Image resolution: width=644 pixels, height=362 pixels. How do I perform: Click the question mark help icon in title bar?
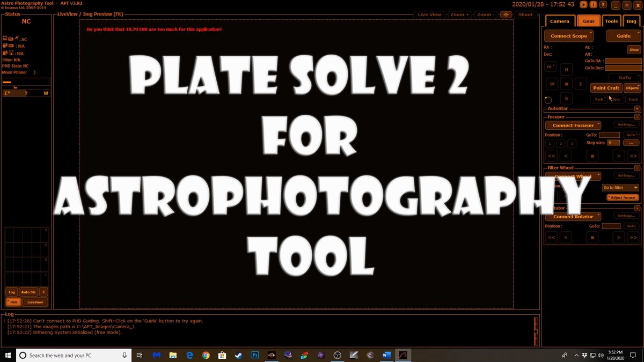click(x=602, y=4)
